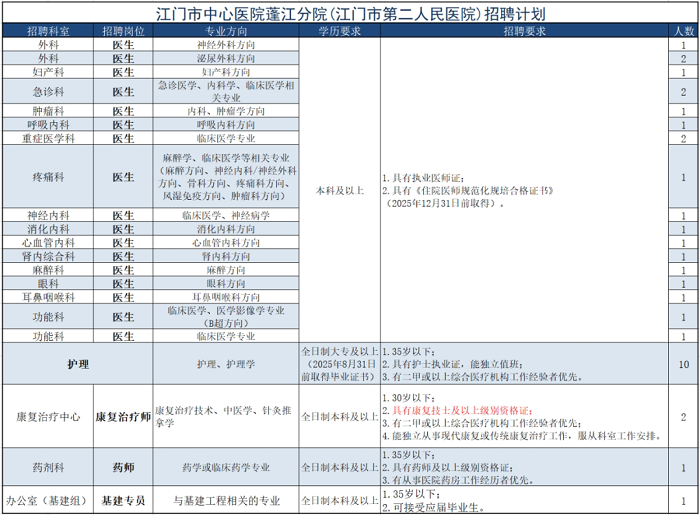Select the 神经内科 department cell
Screen dimensions: 700x515
(48, 216)
